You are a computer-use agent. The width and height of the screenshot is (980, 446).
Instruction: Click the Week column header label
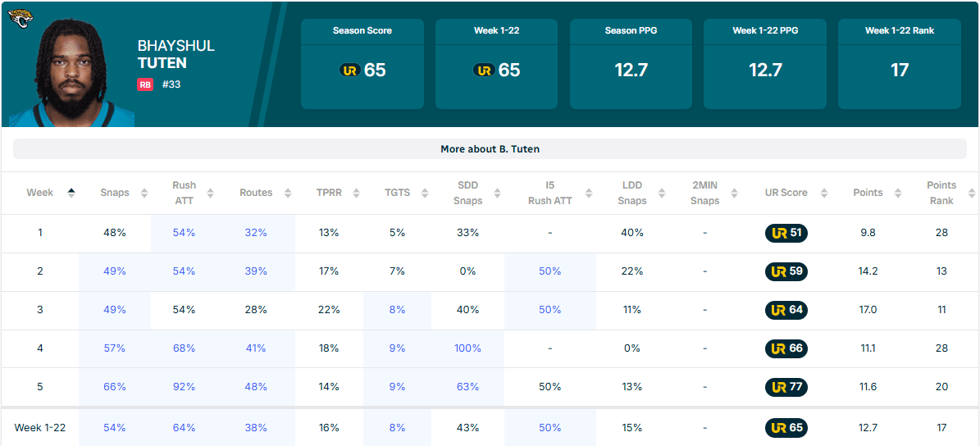click(40, 193)
